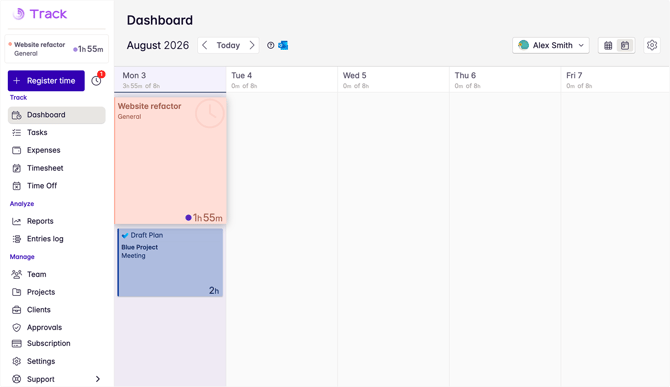Click clock icon on Website refactor card
This screenshot has height=387, width=670.
(210, 114)
